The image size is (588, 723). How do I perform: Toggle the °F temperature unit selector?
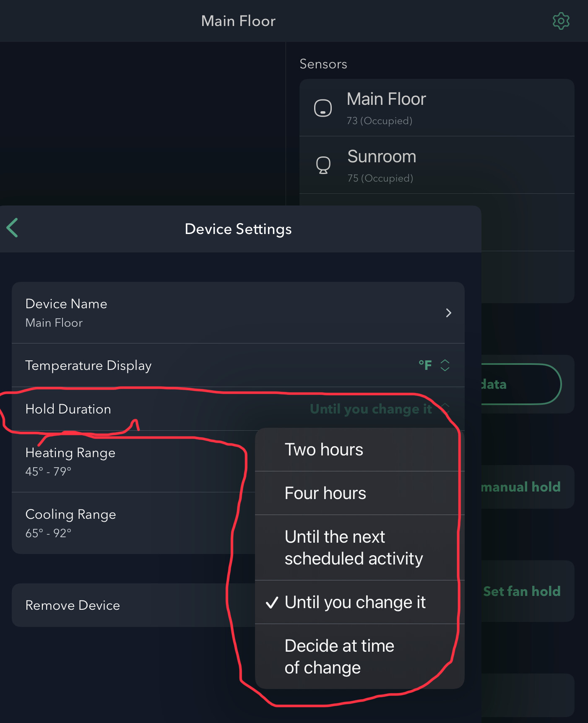pyautogui.click(x=434, y=365)
